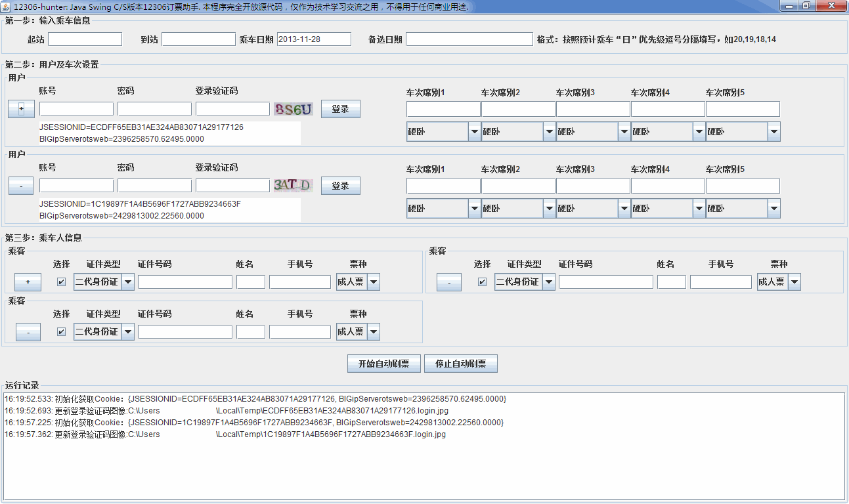Click the 起站 departure station field
Screen dimensions: 849x504
tap(85, 39)
